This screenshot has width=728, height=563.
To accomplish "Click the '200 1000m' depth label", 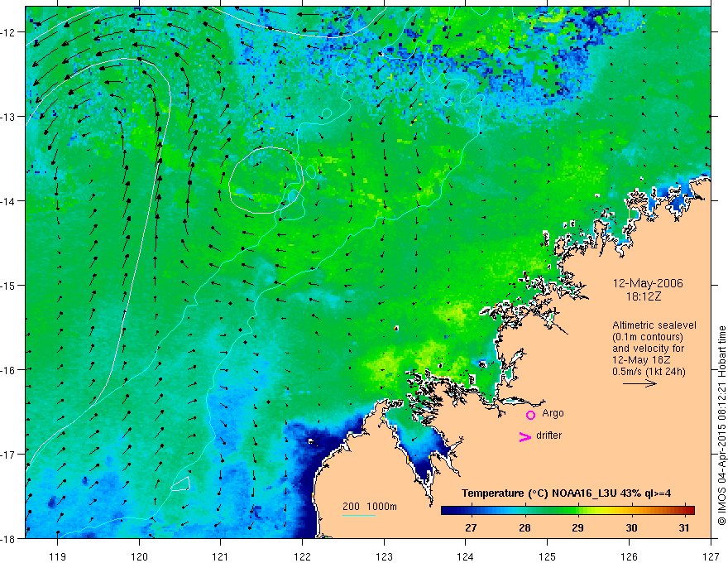I will tap(370, 507).
